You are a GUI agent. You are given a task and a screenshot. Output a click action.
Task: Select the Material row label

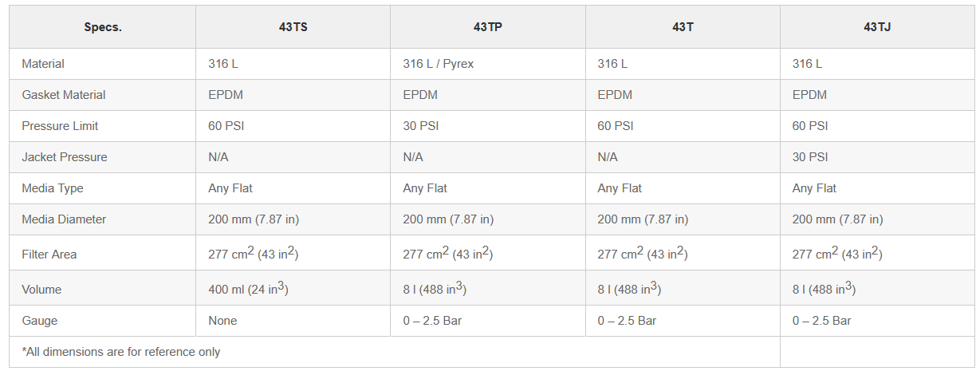pyautogui.click(x=43, y=64)
